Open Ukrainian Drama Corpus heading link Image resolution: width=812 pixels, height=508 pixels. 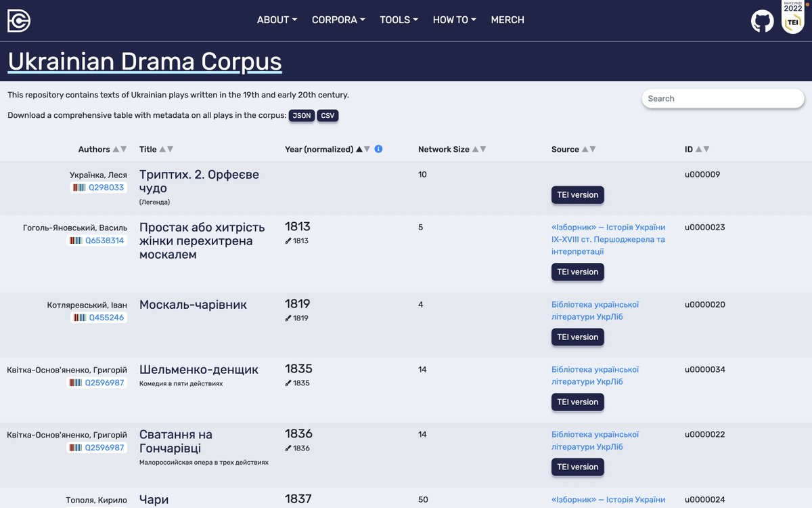click(145, 62)
